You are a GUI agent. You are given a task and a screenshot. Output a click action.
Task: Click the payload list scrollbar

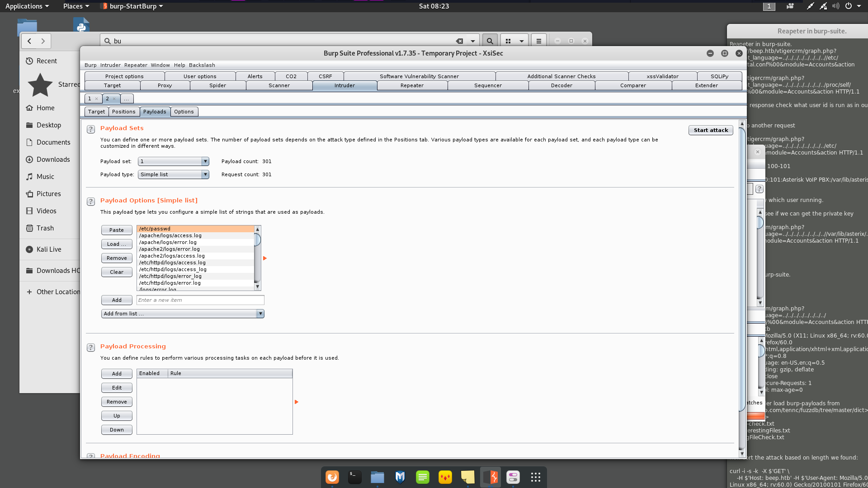257,258
